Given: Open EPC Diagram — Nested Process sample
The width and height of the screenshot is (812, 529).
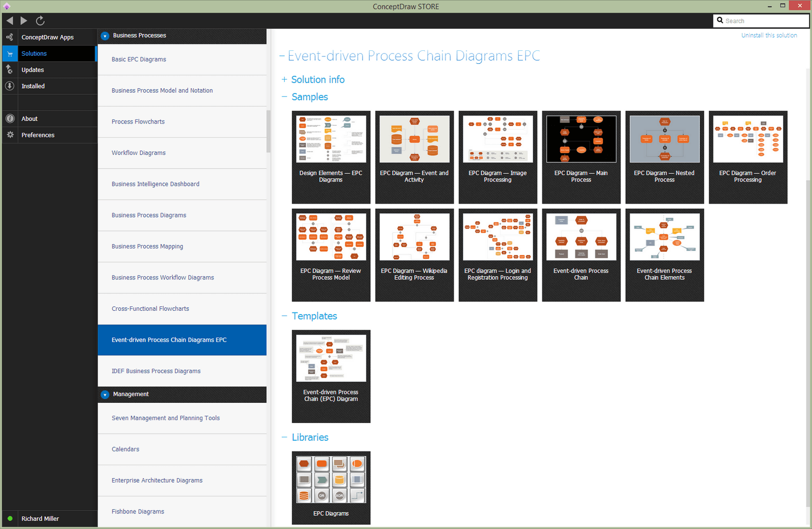Looking at the screenshot, I should [x=664, y=157].
